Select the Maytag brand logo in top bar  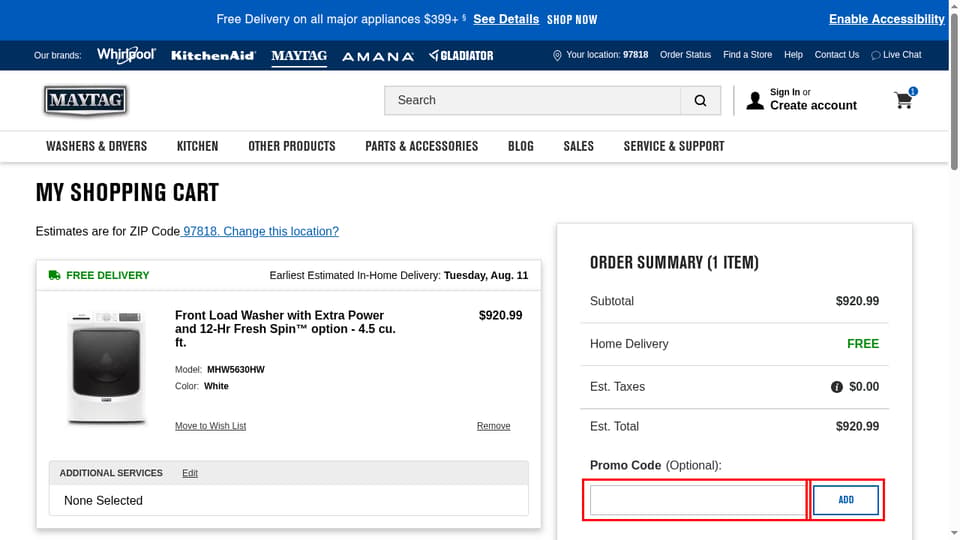coord(299,56)
